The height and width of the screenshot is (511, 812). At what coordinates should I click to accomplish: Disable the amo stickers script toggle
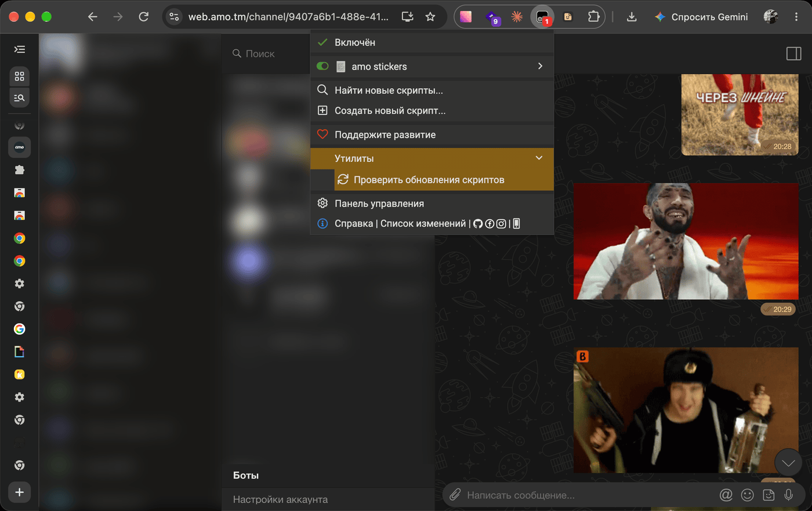tap(323, 66)
